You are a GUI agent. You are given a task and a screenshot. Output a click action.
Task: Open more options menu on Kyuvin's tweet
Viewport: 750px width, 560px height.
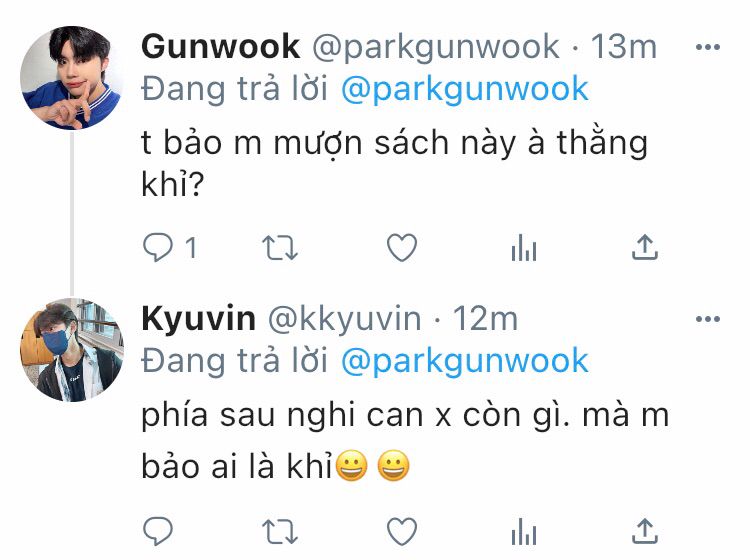tap(708, 319)
